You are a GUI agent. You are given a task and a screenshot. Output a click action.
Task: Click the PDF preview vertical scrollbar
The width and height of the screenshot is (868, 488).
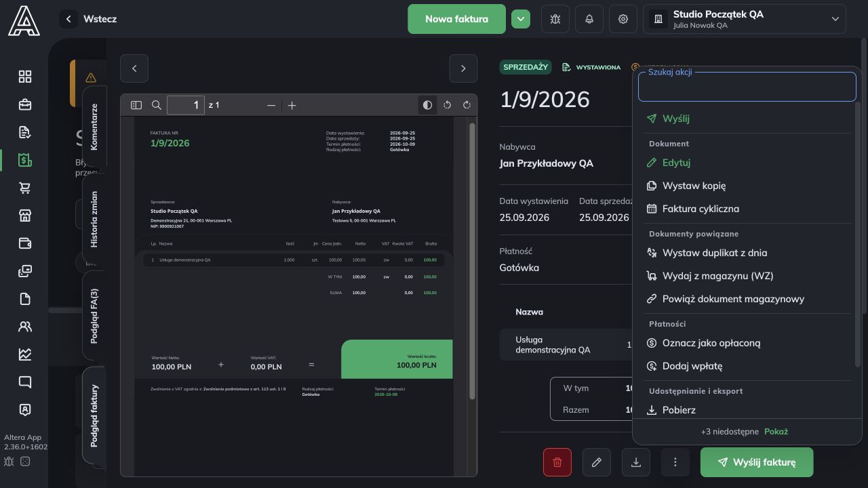click(472, 261)
